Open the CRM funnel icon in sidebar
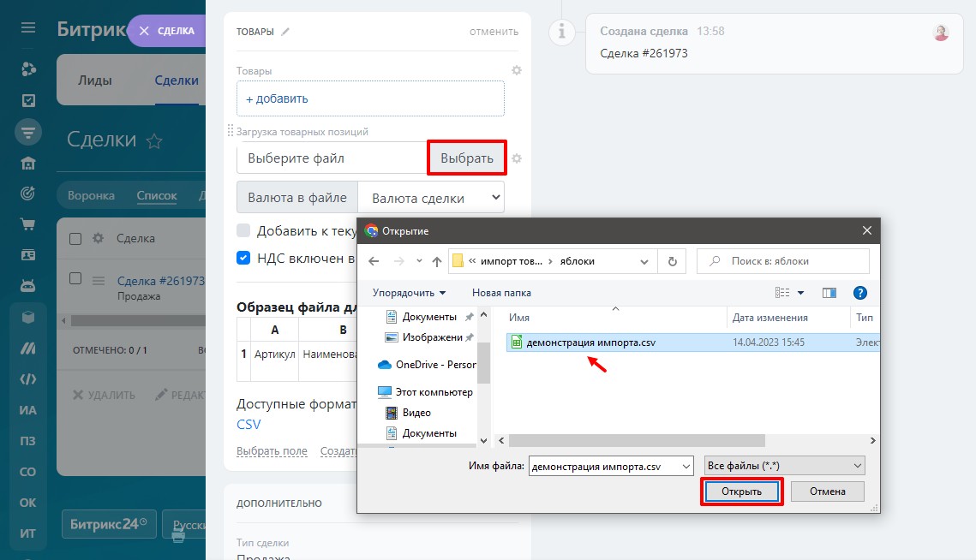Screen dimensions: 976x560 click(28, 132)
